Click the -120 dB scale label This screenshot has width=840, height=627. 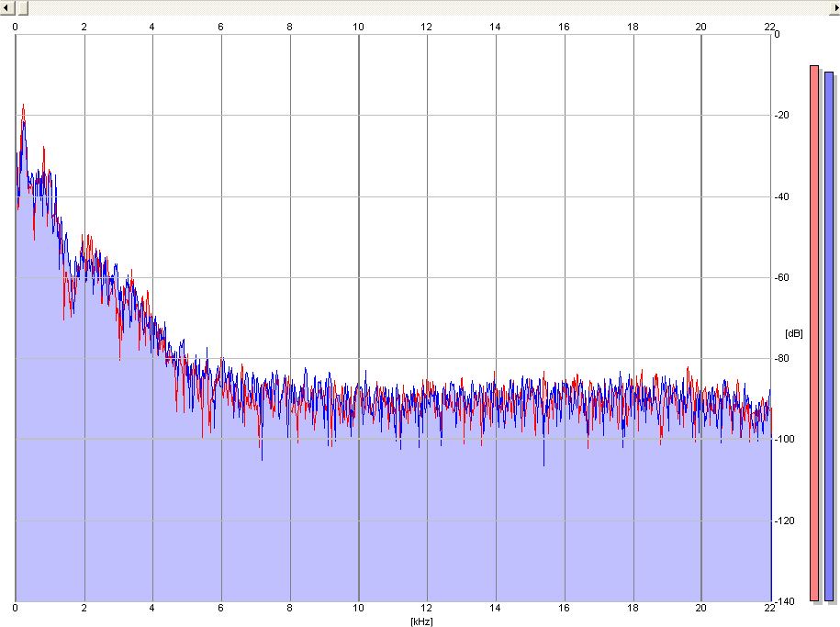click(x=784, y=521)
